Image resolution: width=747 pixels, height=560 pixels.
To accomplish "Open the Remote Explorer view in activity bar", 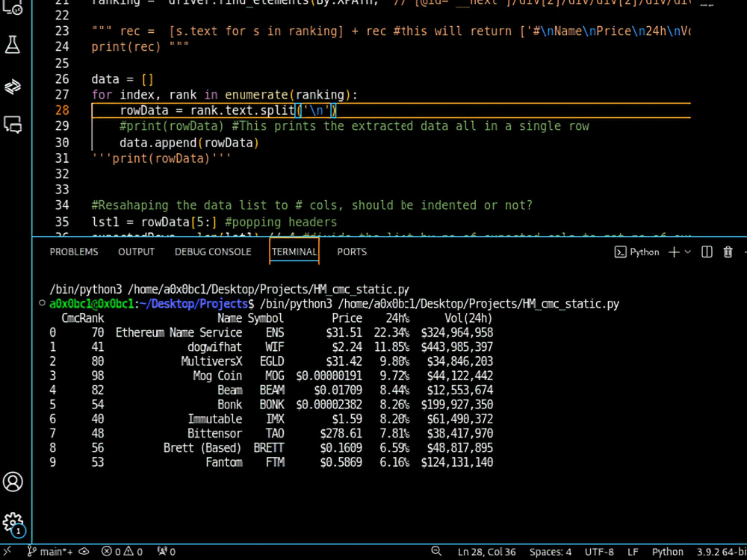I will tap(11, 7).
